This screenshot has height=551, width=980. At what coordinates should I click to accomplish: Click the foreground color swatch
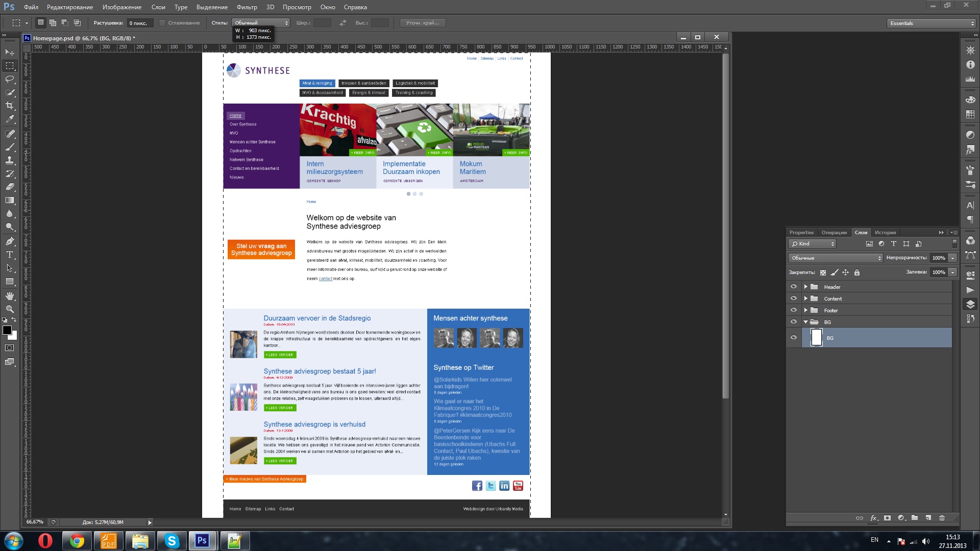[x=7, y=330]
